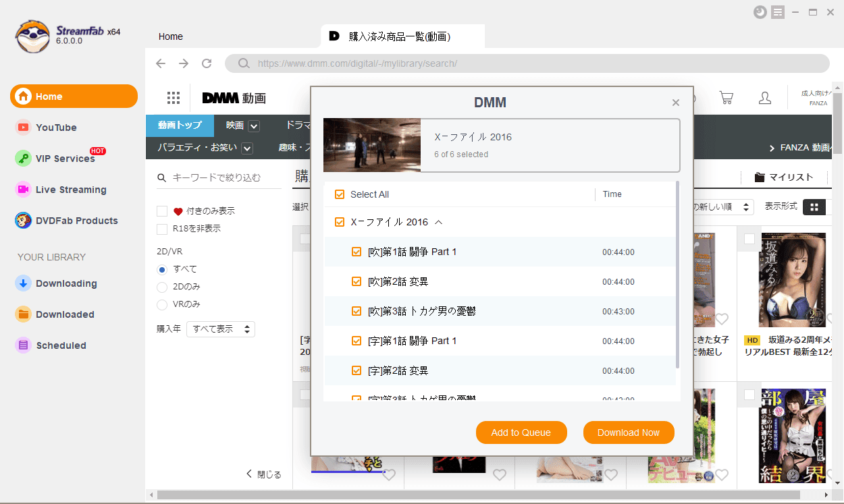The image size is (844, 504).
Task: Click the DMM 動画 logo
Action: (x=234, y=99)
